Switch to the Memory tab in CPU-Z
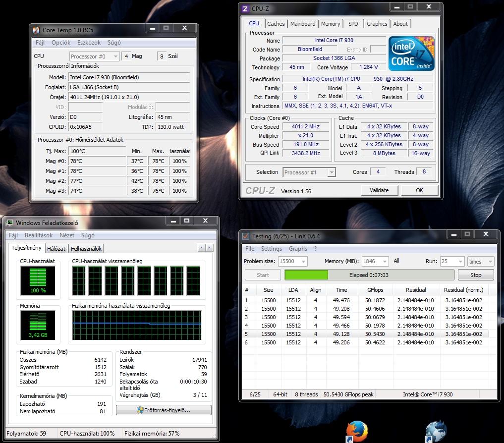The image size is (504, 443). (331, 24)
